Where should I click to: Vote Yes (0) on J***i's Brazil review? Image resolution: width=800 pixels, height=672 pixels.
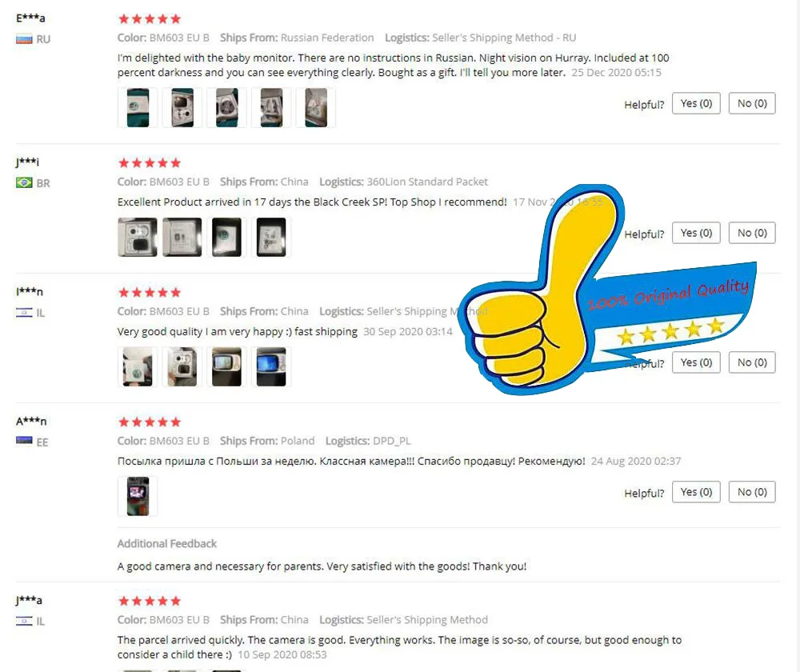point(696,233)
